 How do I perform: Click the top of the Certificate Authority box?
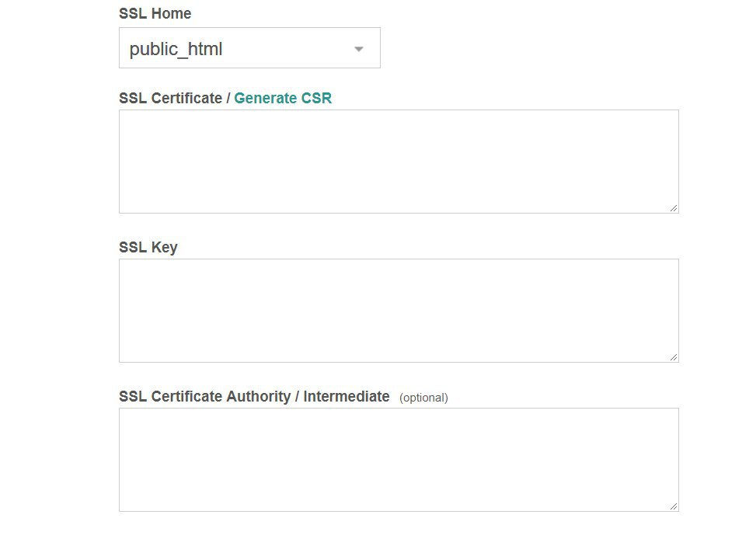coord(399,416)
